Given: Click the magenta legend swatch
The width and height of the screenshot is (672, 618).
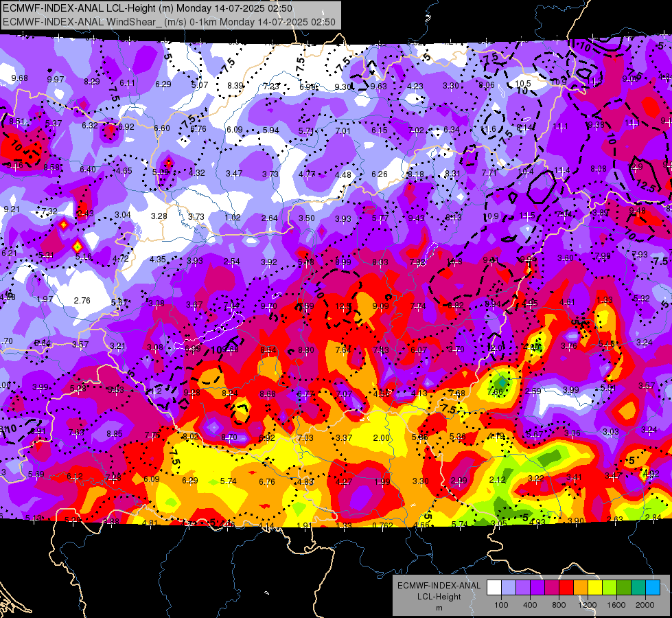Looking at the screenshot, I should click(x=552, y=588).
